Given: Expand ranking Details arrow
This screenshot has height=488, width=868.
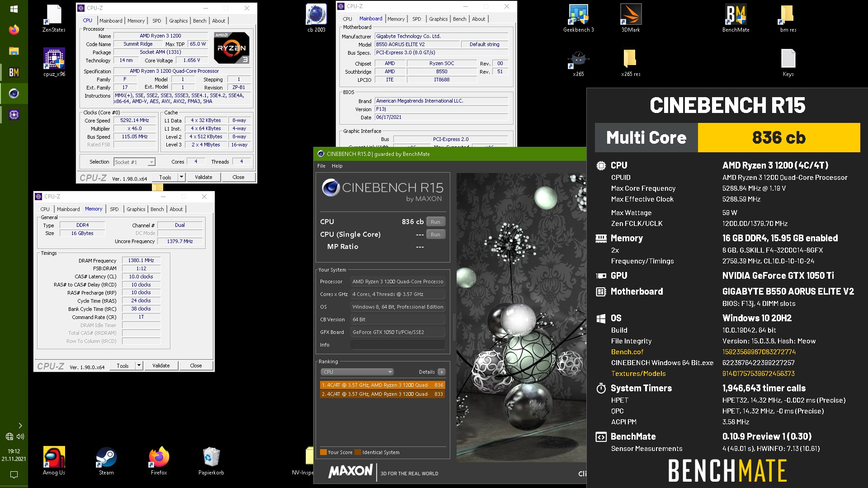Looking at the screenshot, I should tap(442, 372).
